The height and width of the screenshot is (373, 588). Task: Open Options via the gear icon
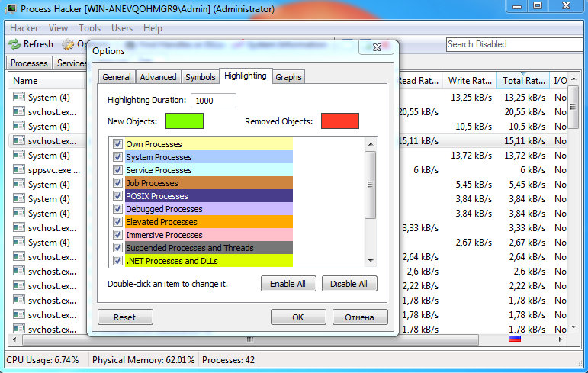(68, 44)
